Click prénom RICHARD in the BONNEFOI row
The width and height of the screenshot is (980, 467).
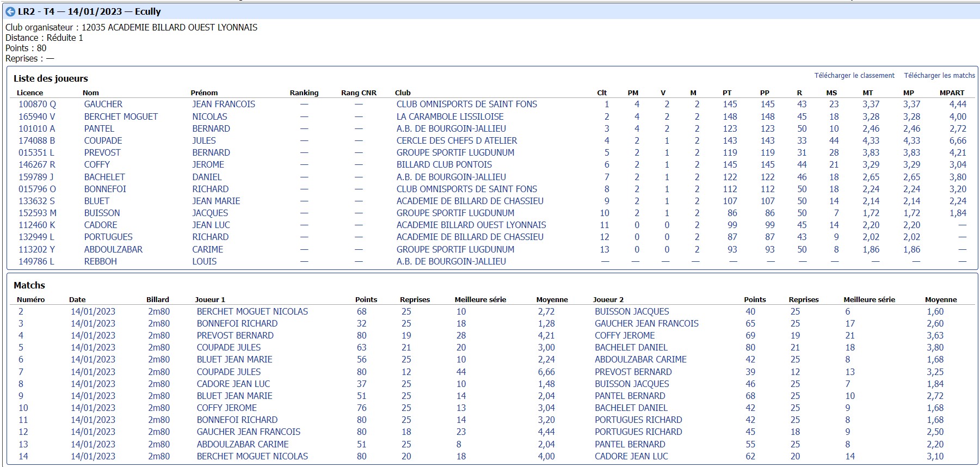tap(211, 189)
